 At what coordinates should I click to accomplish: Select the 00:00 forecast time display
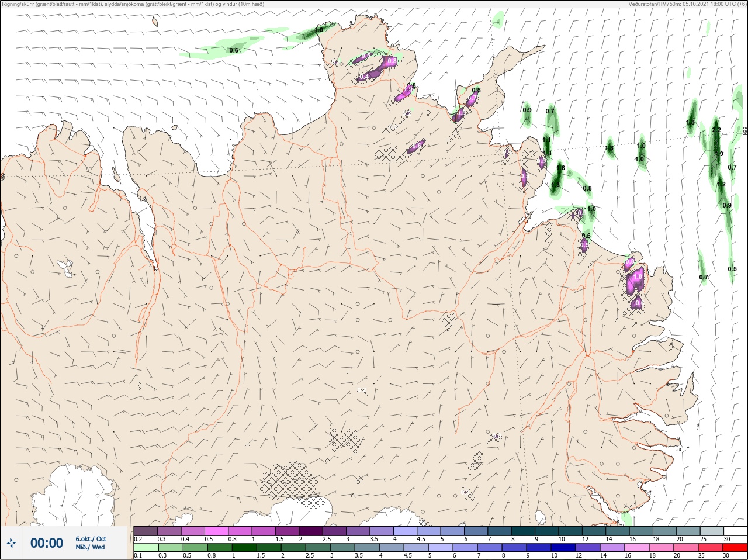pos(47,543)
